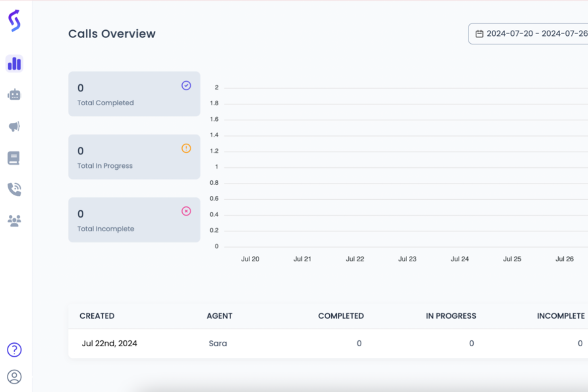Click the Total In Progress warning icon
The image size is (588, 392).
click(186, 148)
